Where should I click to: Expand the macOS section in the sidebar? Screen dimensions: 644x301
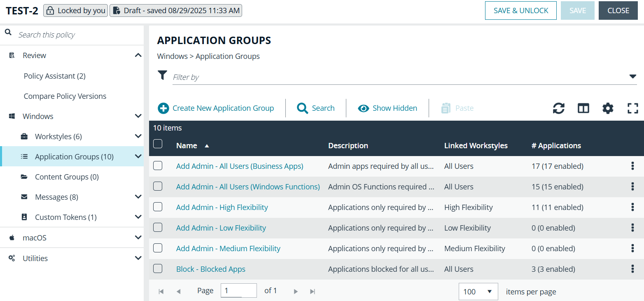click(138, 238)
